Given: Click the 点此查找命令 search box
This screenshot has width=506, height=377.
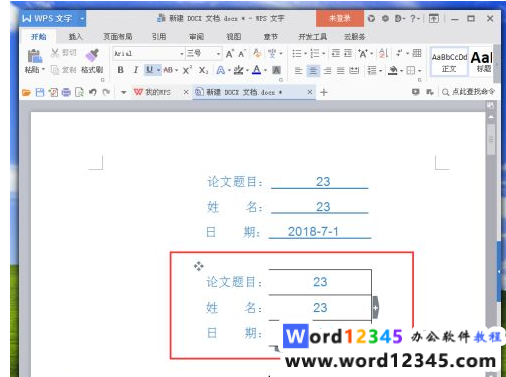Looking at the screenshot, I should 468,92.
